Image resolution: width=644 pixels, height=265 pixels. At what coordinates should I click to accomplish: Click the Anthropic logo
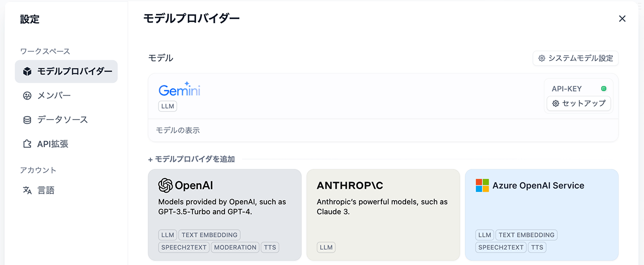click(350, 186)
